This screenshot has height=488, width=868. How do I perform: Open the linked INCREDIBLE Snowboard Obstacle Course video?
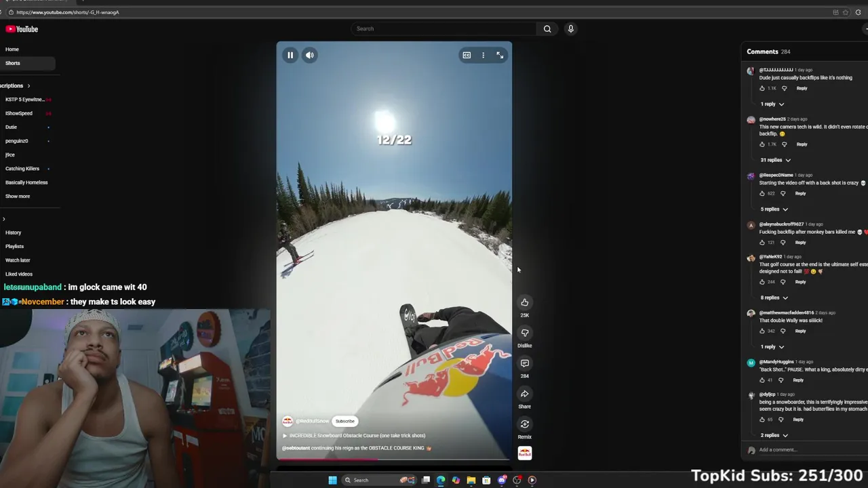pos(354,436)
